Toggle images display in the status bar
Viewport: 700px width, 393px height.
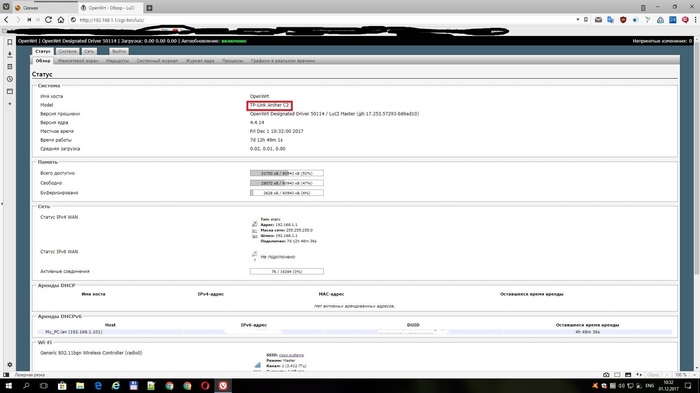(x=628, y=375)
